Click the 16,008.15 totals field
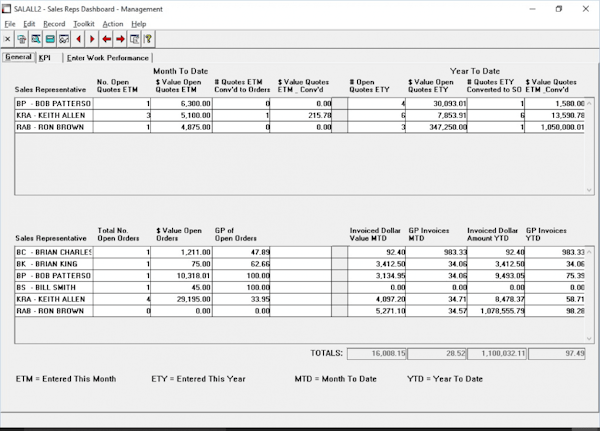The width and height of the screenshot is (600, 431). [x=377, y=354]
